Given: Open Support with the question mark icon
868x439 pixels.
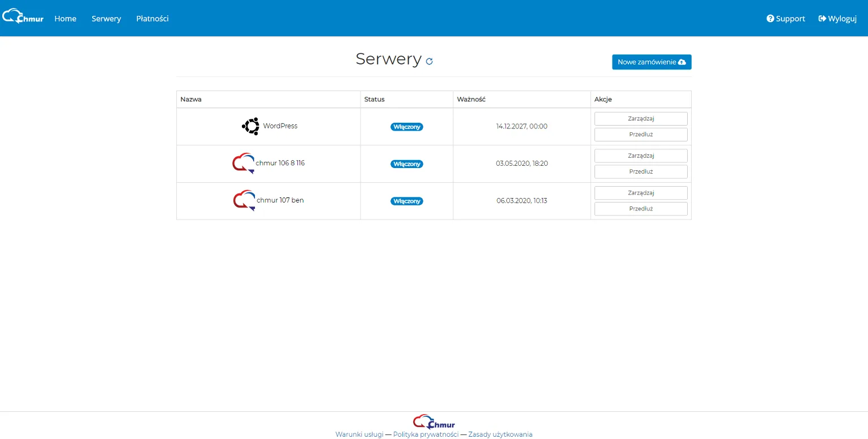Looking at the screenshot, I should 785,19.
